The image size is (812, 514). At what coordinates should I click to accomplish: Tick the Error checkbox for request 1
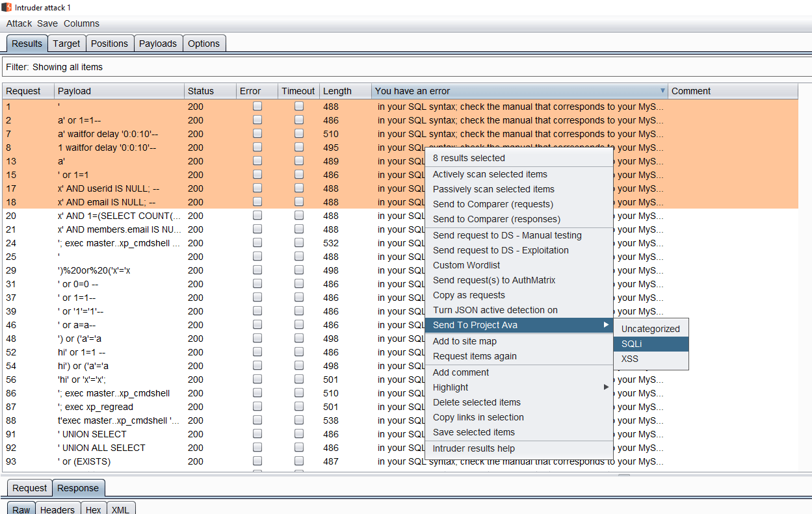coord(257,106)
